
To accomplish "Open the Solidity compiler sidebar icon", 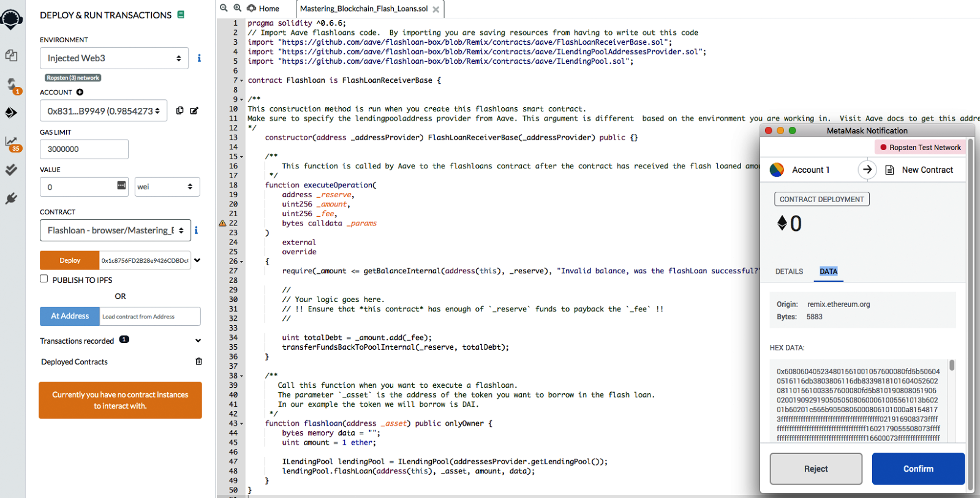I will [x=11, y=84].
